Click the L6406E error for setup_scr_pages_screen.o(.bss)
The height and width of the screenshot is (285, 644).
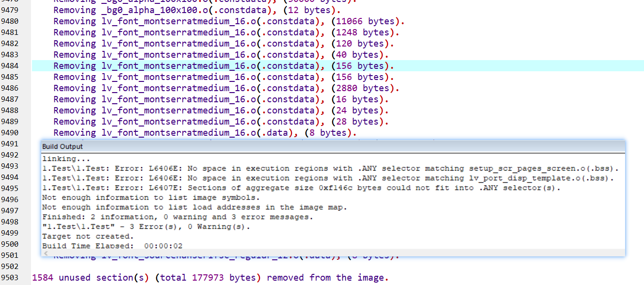tap(331, 169)
